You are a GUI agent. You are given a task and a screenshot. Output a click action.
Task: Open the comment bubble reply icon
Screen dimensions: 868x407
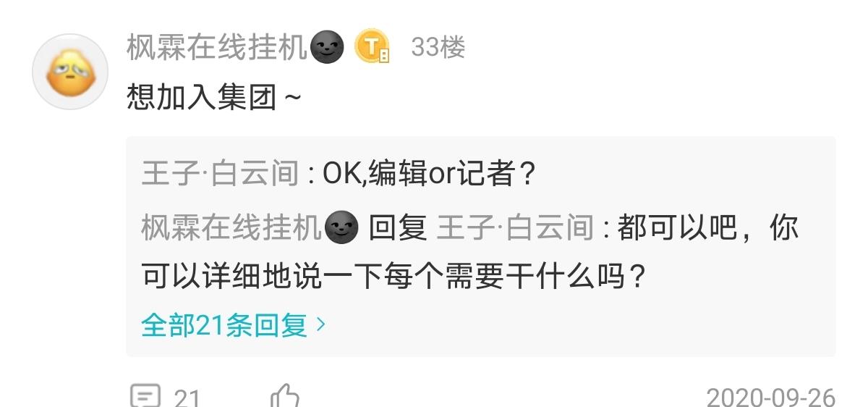click(145, 397)
